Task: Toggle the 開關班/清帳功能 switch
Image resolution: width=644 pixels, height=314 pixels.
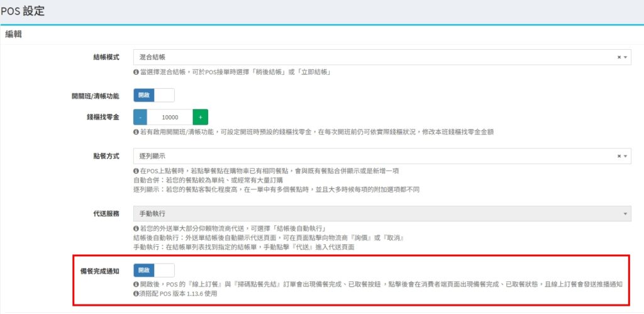Action: tap(154, 96)
